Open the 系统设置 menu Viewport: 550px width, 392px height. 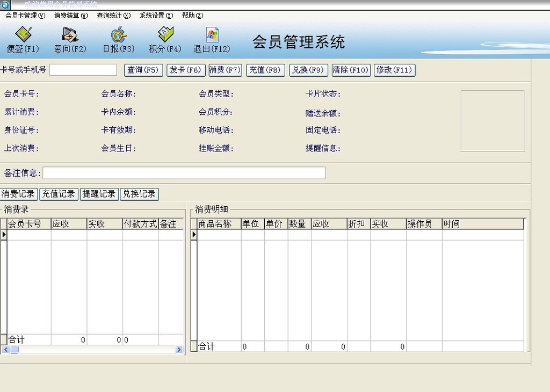click(x=156, y=16)
